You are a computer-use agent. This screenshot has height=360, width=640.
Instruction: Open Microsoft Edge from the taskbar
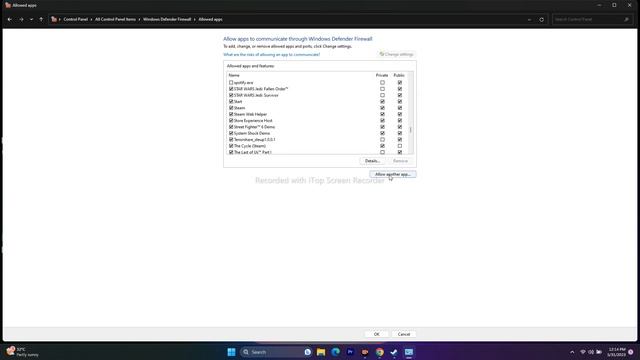(x=336, y=352)
